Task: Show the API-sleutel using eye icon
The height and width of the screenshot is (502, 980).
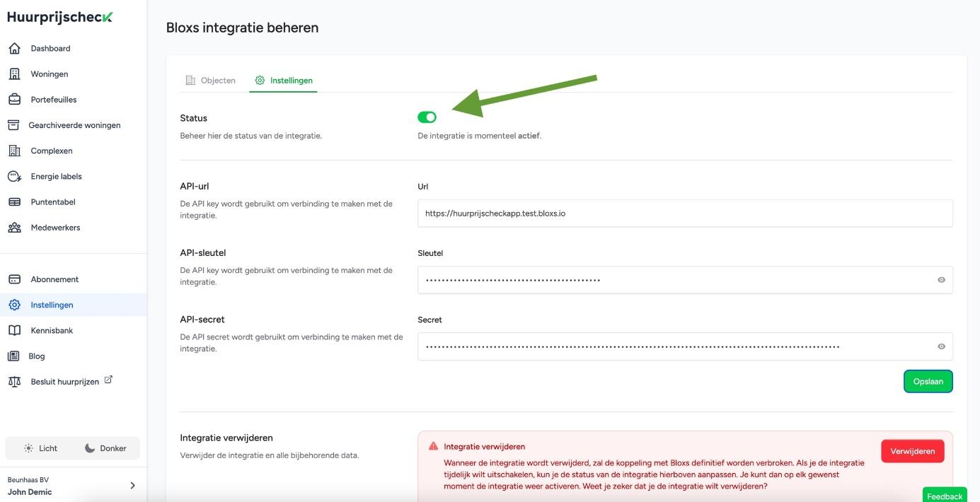Action: (x=941, y=280)
